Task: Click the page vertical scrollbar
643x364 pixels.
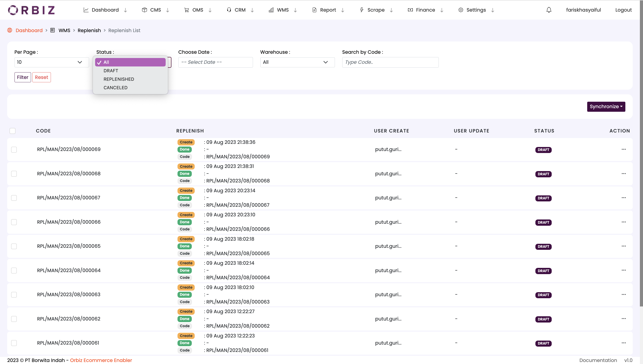Action: click(x=641, y=153)
